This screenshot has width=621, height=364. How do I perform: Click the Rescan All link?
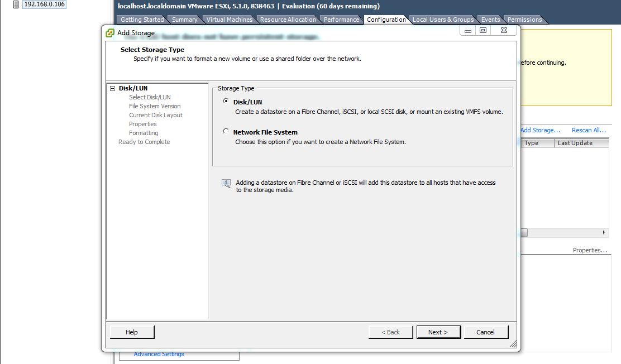point(589,130)
